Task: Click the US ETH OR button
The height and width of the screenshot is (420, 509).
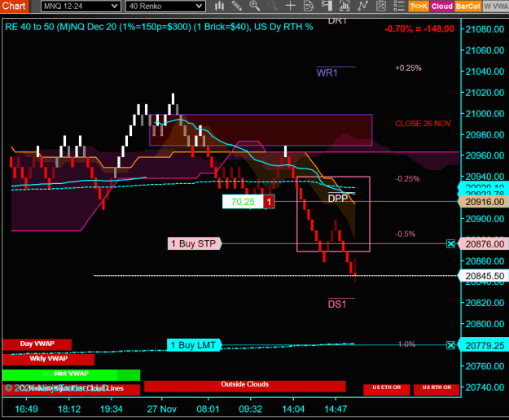Action: pyautogui.click(x=386, y=390)
